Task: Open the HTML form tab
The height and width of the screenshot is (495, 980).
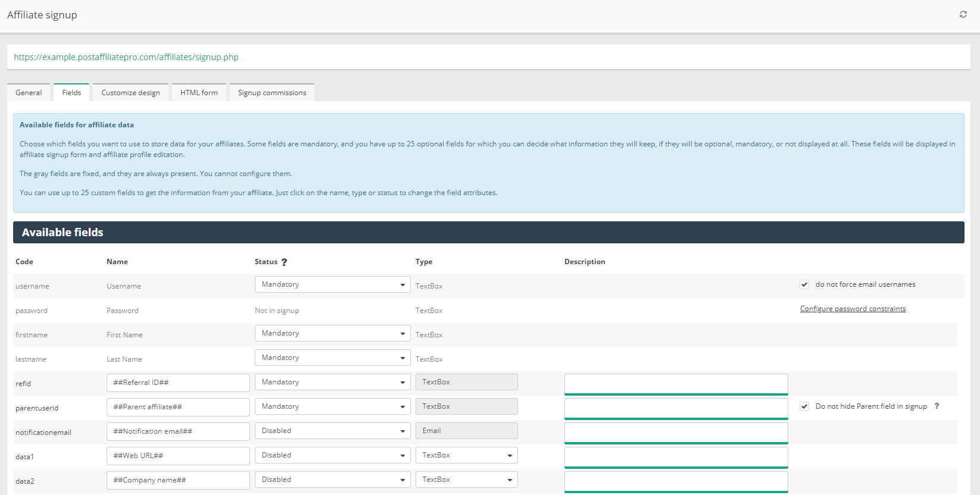Action: (x=199, y=92)
